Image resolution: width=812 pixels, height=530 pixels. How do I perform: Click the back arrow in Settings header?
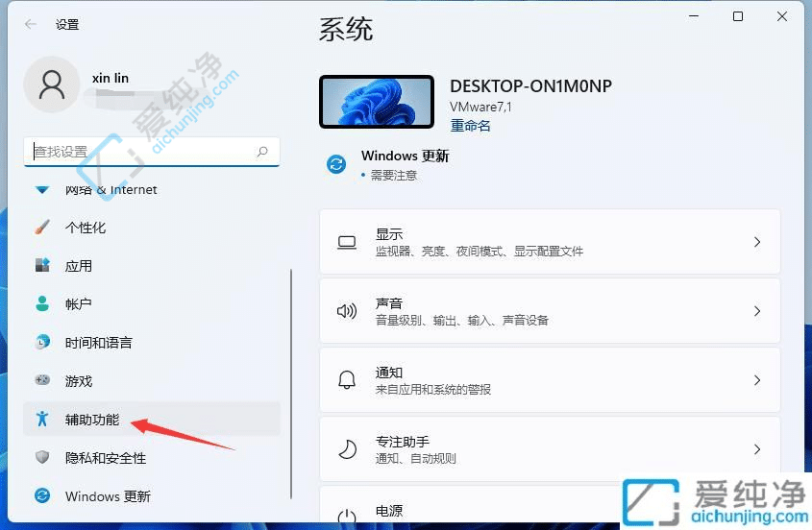pyautogui.click(x=31, y=24)
